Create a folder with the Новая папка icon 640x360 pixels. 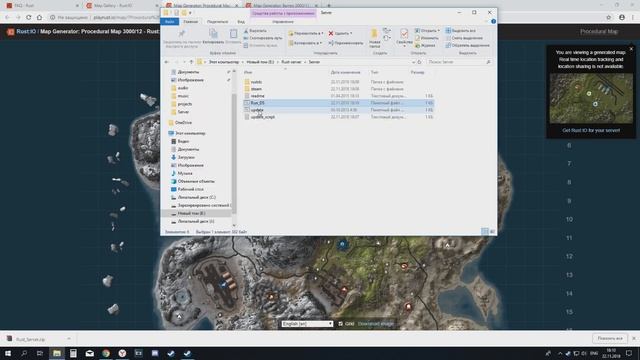click(x=374, y=34)
